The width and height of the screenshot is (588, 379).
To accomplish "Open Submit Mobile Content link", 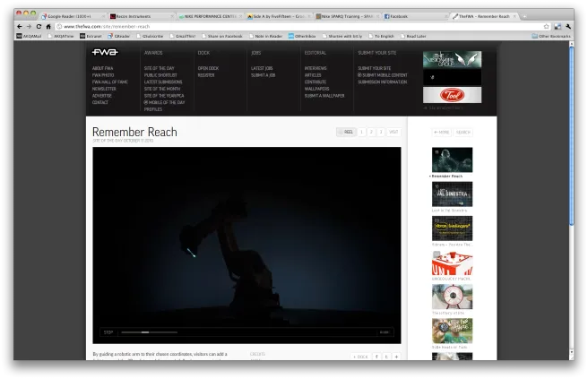I will point(383,75).
